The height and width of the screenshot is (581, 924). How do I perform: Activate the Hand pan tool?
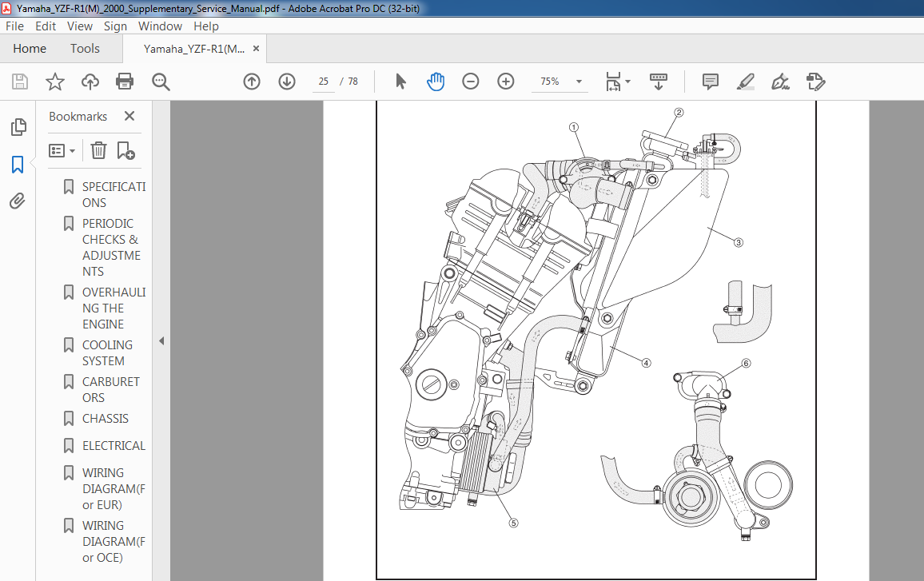tap(436, 82)
